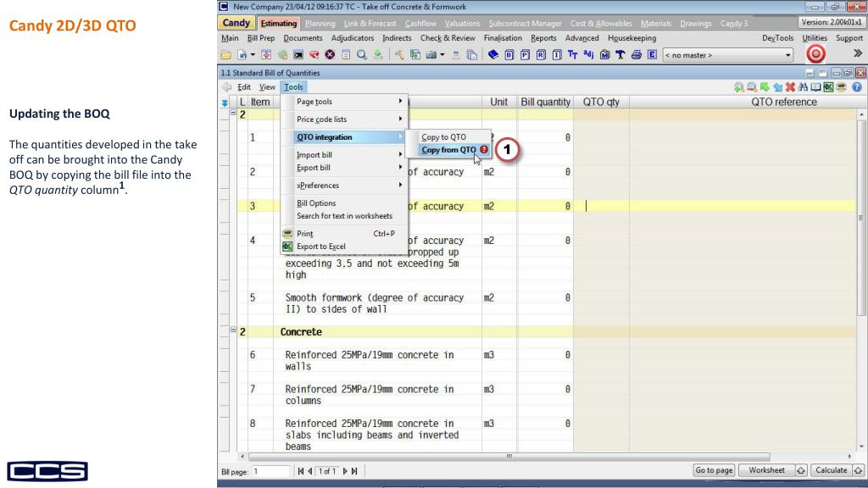
Task: Click the TT text size icon
Action: click(x=572, y=55)
